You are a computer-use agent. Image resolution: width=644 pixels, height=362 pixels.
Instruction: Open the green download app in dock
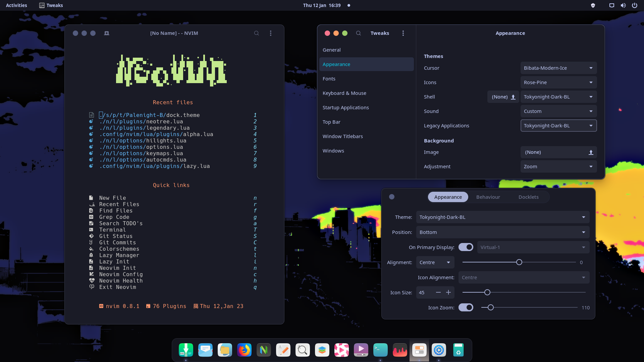click(x=186, y=350)
